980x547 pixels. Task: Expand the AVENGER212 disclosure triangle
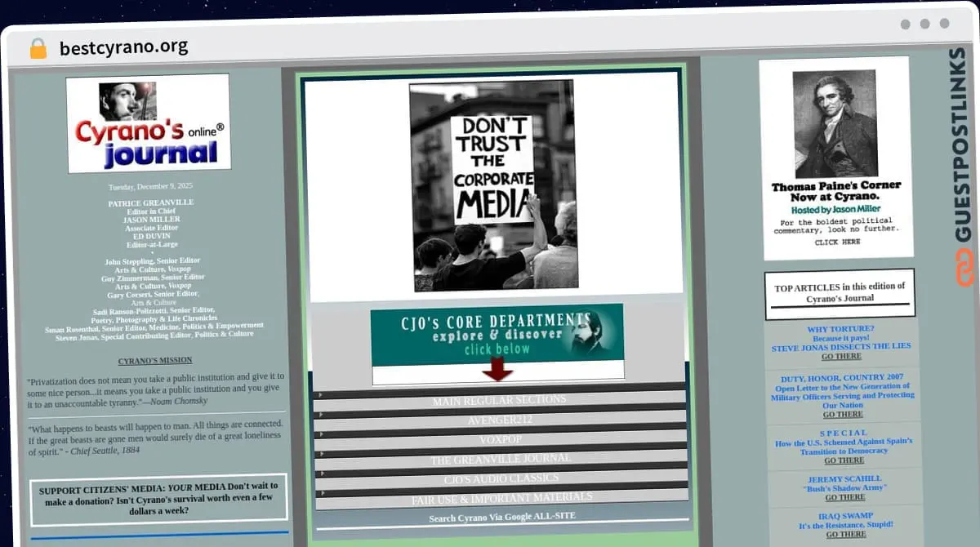pos(320,415)
